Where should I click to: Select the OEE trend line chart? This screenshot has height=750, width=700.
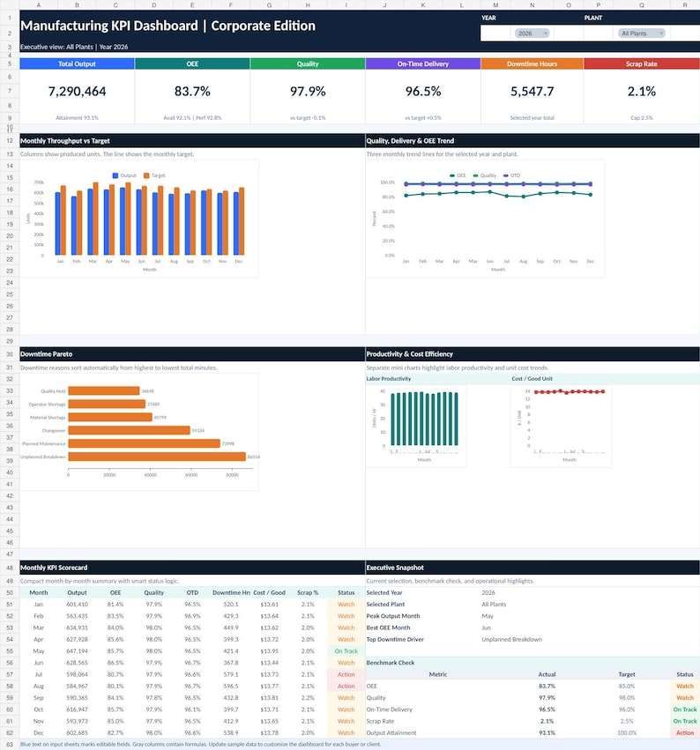click(485, 219)
